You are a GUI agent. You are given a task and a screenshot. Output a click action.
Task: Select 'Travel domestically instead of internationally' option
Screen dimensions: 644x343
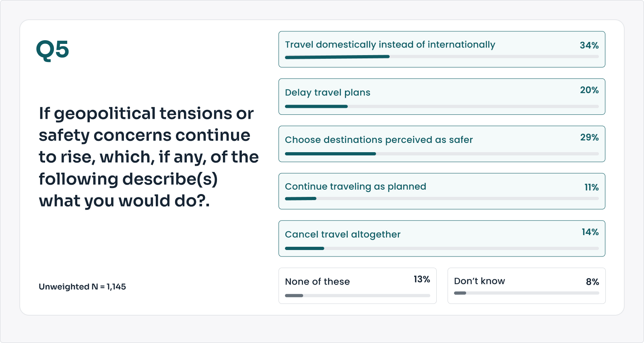390,45
